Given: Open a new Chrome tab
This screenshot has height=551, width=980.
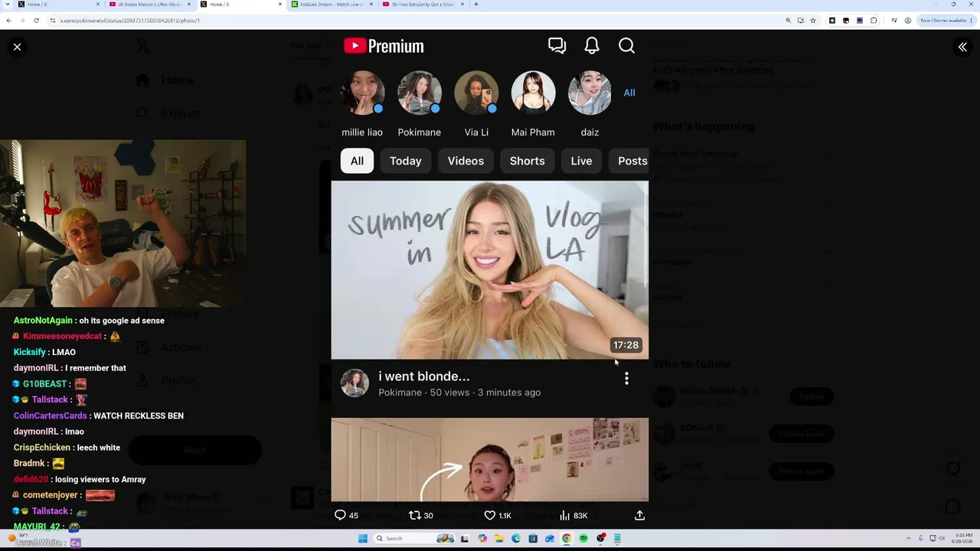Looking at the screenshot, I should coord(476,5).
